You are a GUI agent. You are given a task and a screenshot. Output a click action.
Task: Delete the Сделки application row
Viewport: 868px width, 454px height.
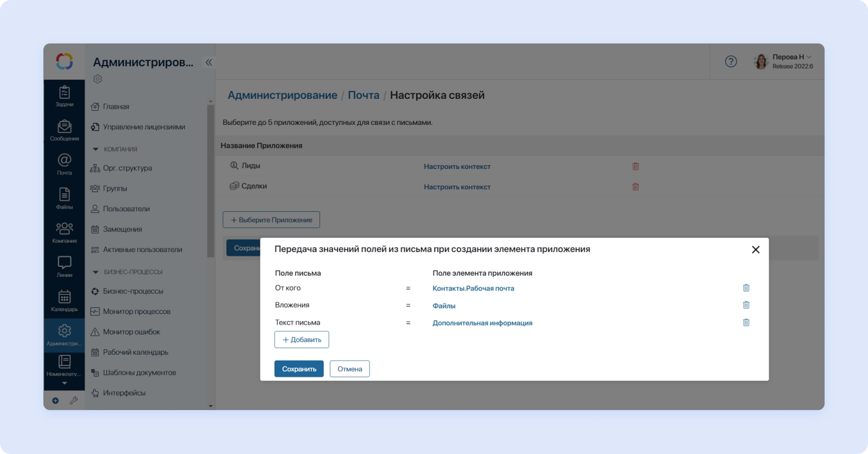point(636,187)
